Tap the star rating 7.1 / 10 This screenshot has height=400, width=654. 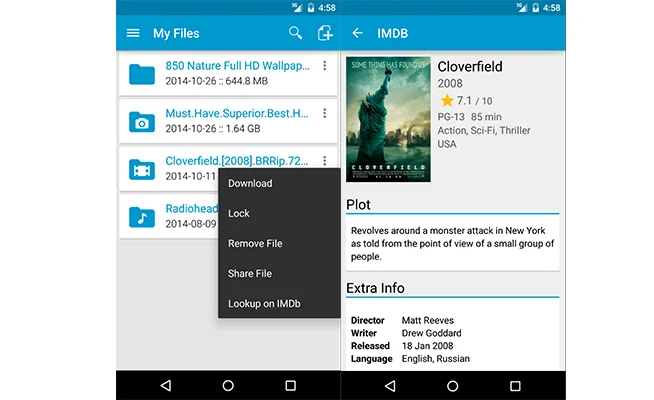(x=466, y=101)
